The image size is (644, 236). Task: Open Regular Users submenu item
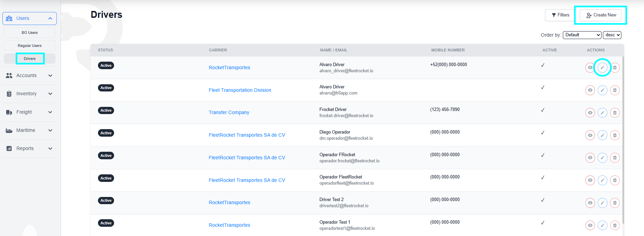coord(29,46)
